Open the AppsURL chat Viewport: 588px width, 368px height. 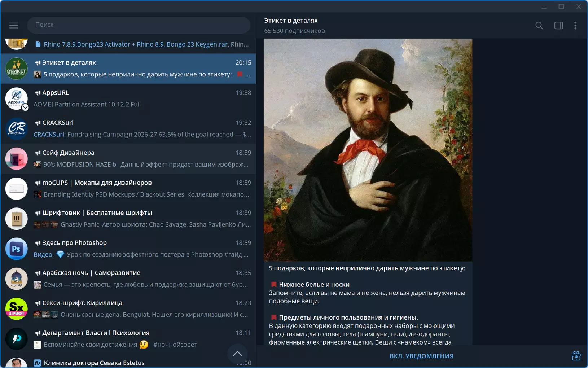coord(128,98)
